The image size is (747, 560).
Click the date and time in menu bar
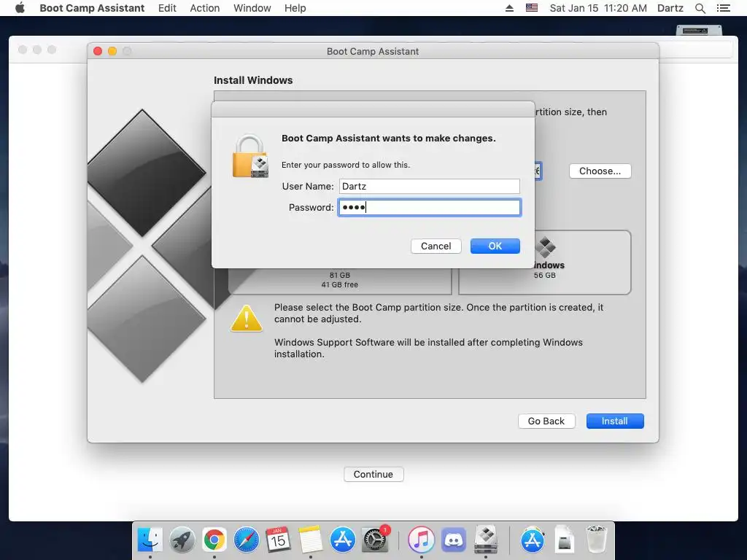point(598,8)
